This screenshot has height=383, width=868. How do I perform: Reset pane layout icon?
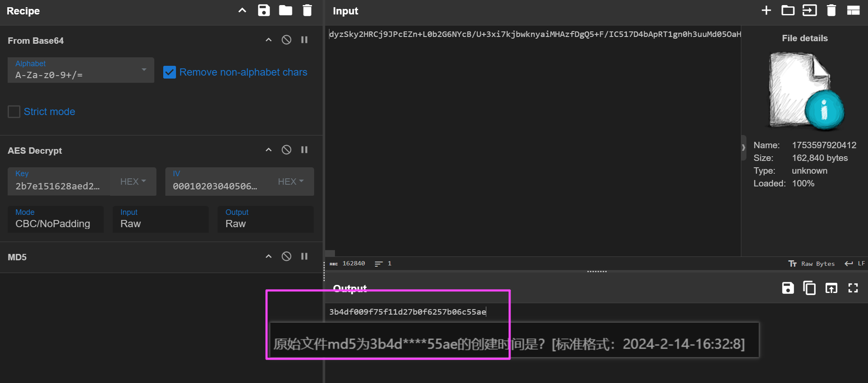853,11
